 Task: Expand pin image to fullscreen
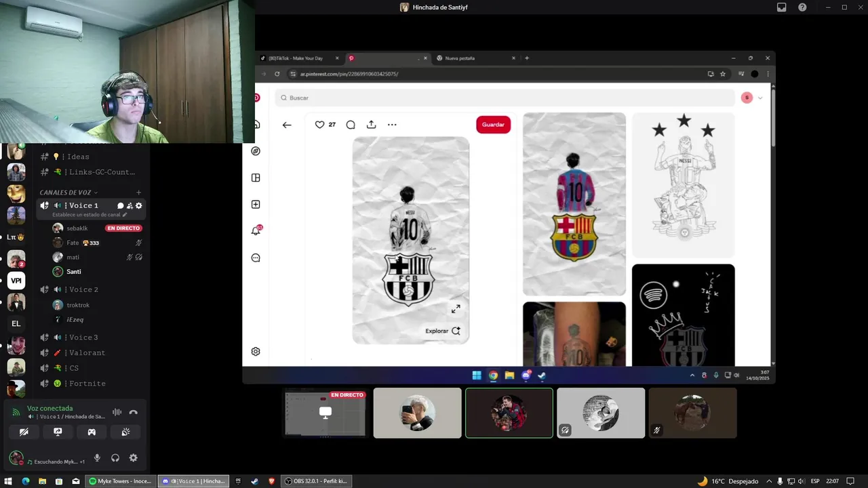456,309
